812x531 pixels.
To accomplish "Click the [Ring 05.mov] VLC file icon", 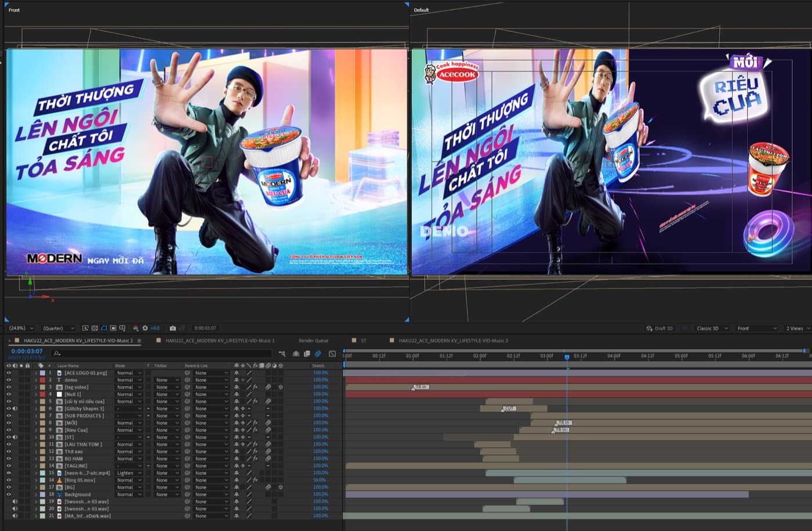I will pos(59,480).
